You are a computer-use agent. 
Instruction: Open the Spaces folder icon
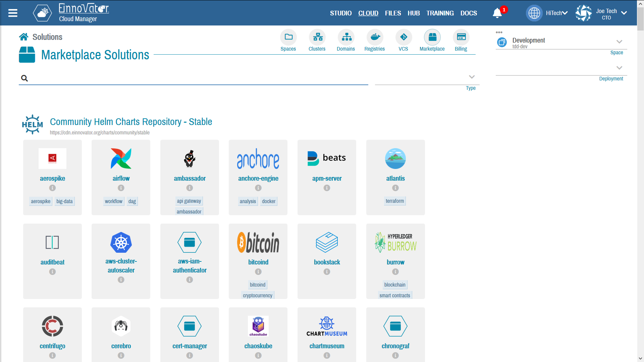(x=288, y=37)
